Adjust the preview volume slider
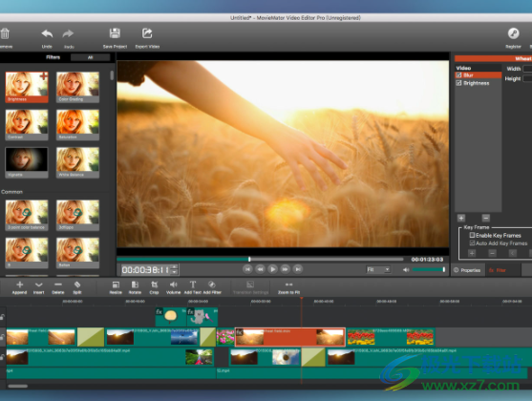 click(429, 269)
